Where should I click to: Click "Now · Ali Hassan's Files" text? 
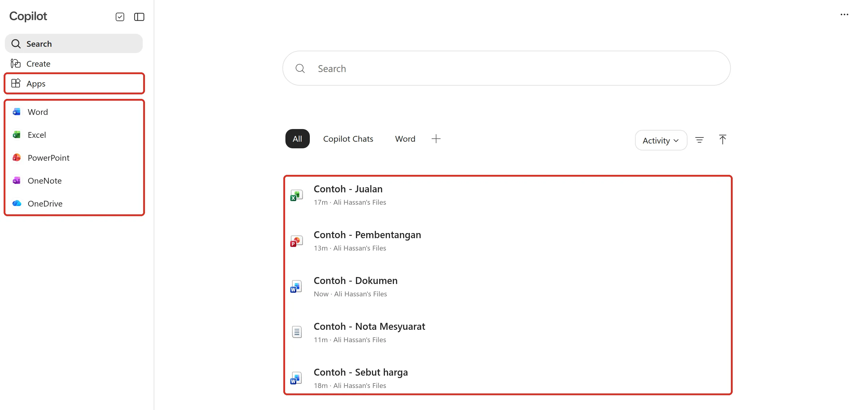pos(350,294)
